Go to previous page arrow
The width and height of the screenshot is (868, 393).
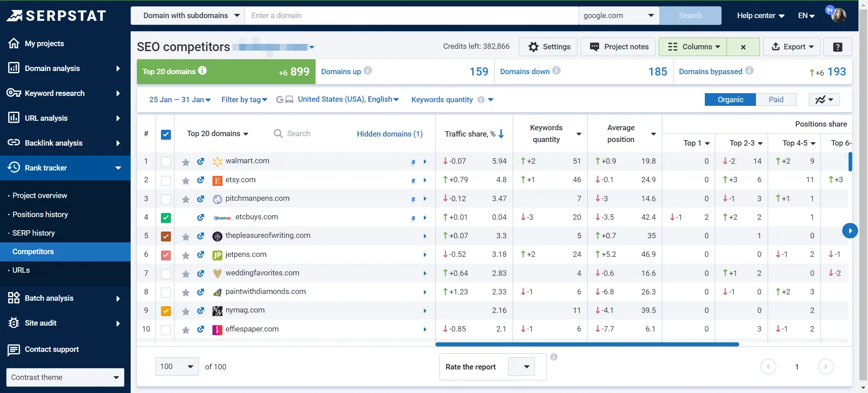coord(768,366)
